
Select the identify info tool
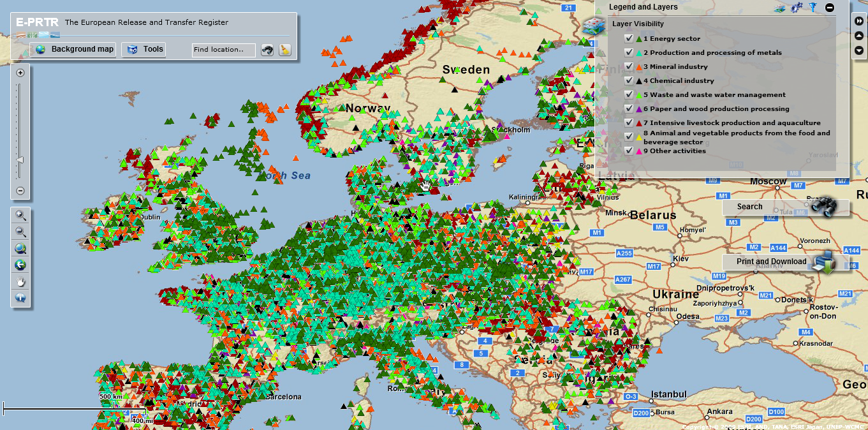(x=20, y=298)
